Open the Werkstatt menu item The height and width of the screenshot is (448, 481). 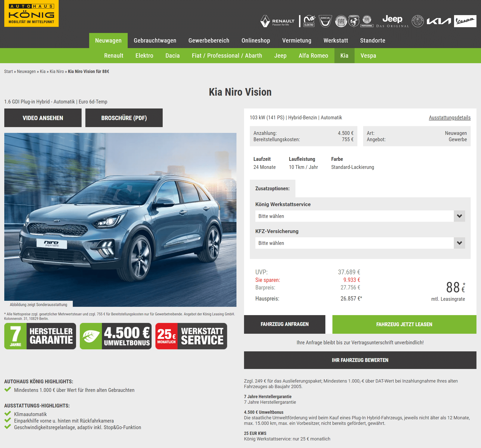pyautogui.click(x=336, y=41)
